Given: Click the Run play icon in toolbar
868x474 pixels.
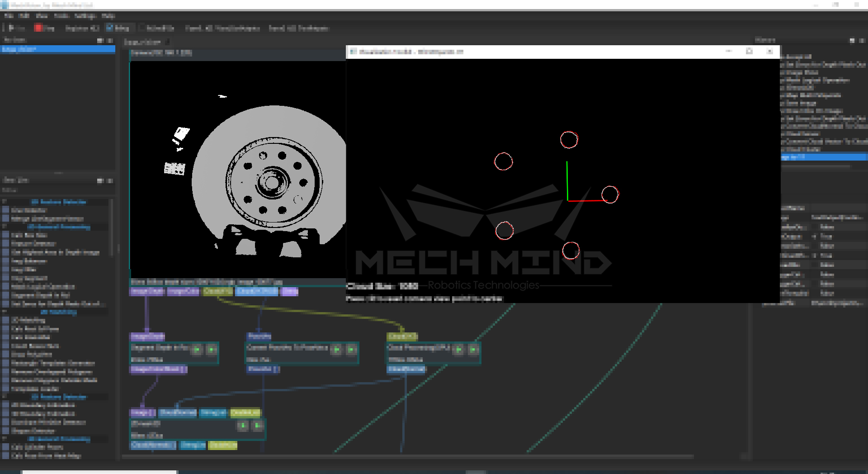Looking at the screenshot, I should (11, 28).
